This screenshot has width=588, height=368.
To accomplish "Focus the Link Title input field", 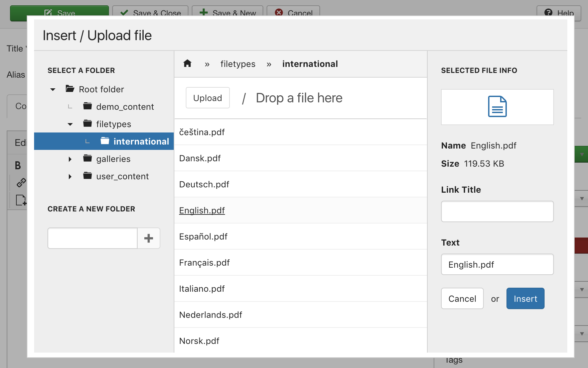I will point(497,211).
